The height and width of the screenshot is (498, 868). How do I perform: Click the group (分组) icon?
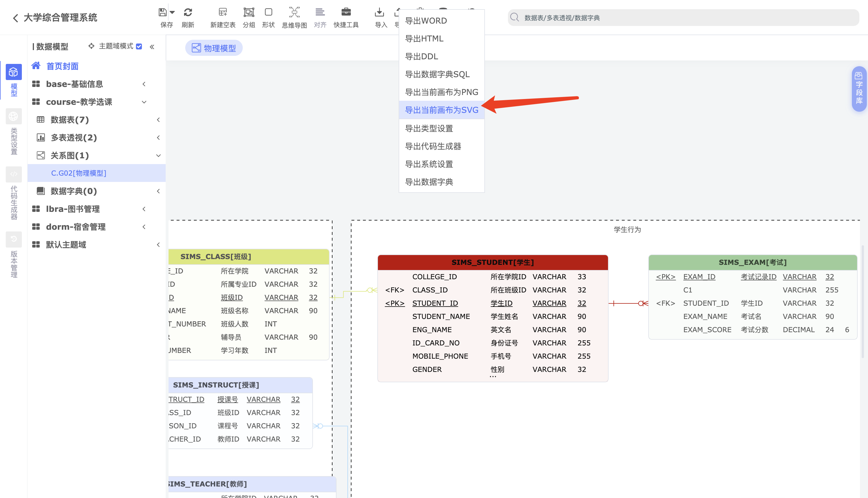click(x=249, y=12)
